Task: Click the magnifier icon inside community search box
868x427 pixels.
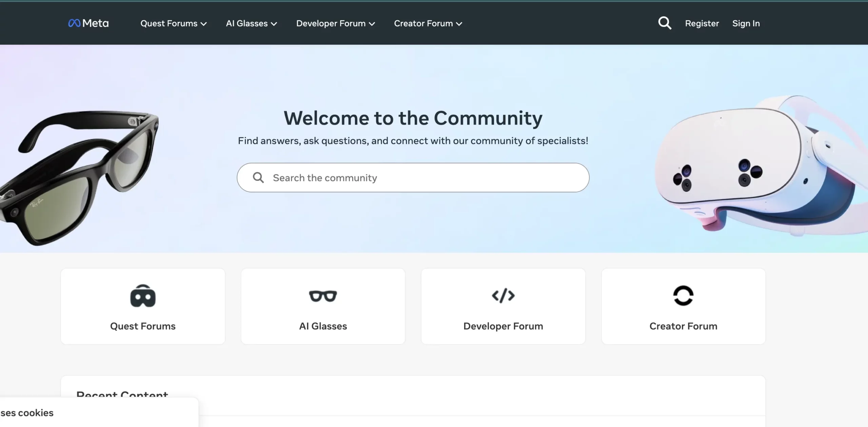Action: (258, 178)
